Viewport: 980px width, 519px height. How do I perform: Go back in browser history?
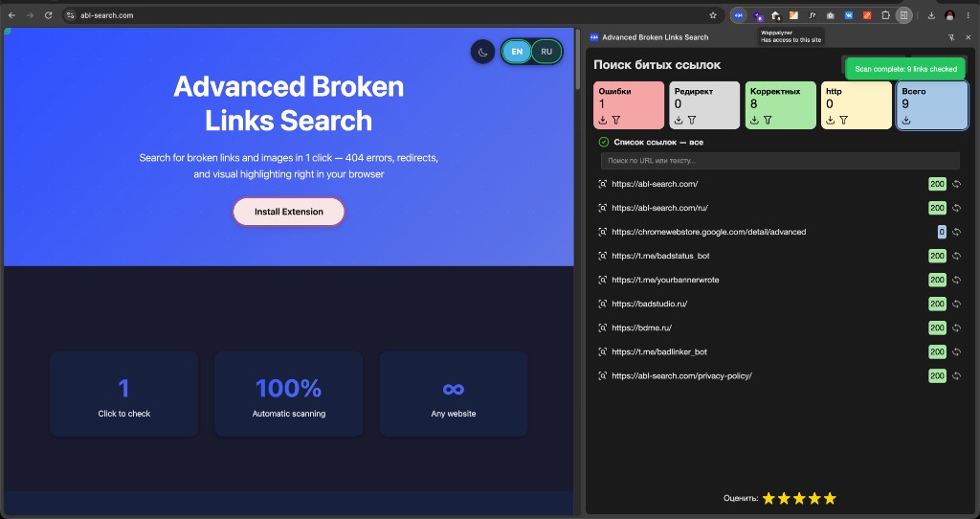[11, 15]
